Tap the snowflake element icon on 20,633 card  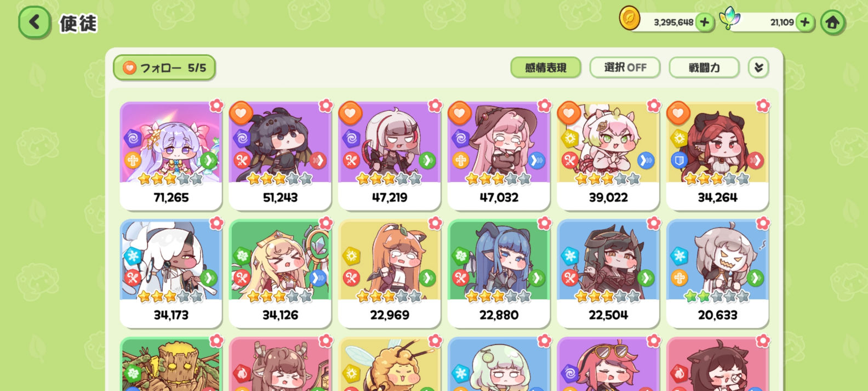pos(679,256)
